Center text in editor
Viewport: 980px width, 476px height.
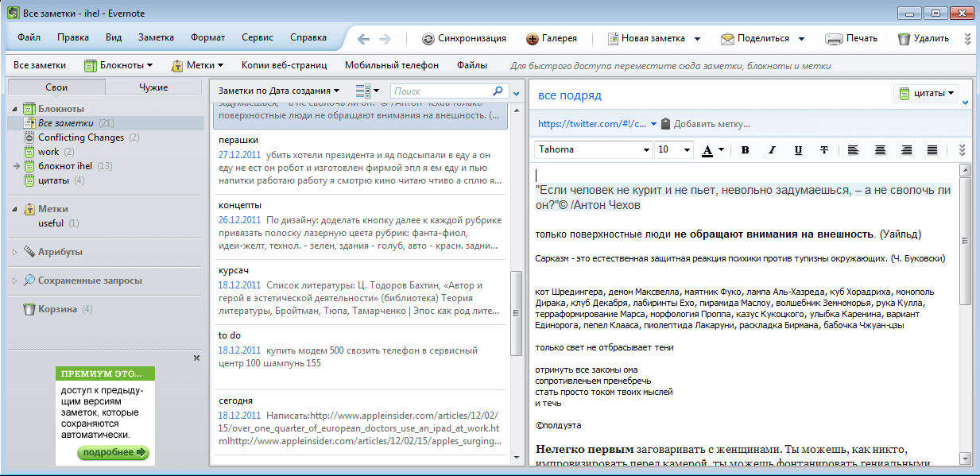tap(880, 149)
